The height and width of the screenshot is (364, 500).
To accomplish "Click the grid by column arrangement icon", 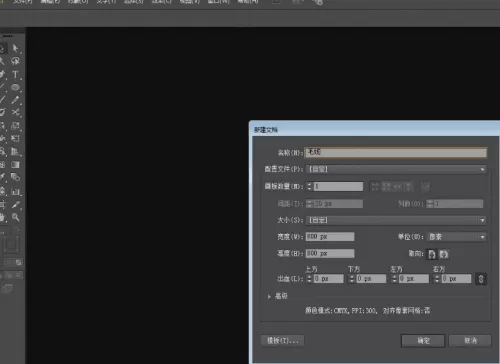I will [x=386, y=186].
